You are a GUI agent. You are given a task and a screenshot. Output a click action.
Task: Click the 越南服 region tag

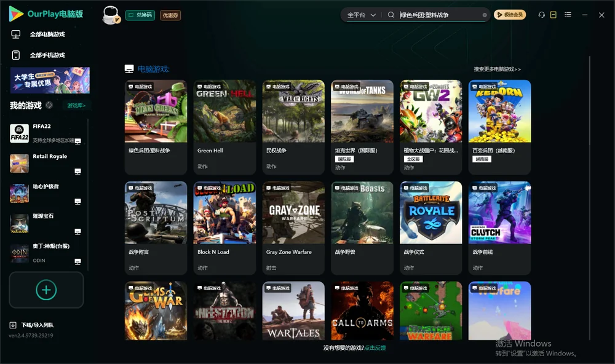pyautogui.click(x=482, y=159)
